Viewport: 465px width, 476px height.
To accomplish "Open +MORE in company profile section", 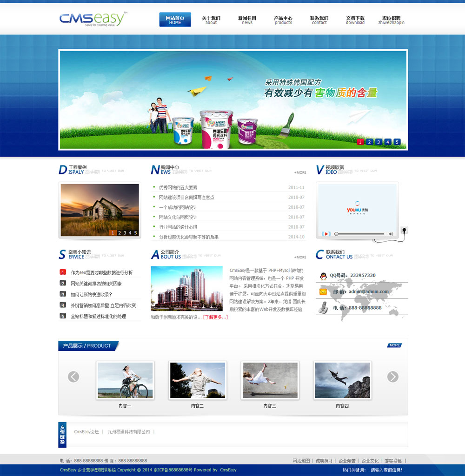I will pyautogui.click(x=300, y=257).
